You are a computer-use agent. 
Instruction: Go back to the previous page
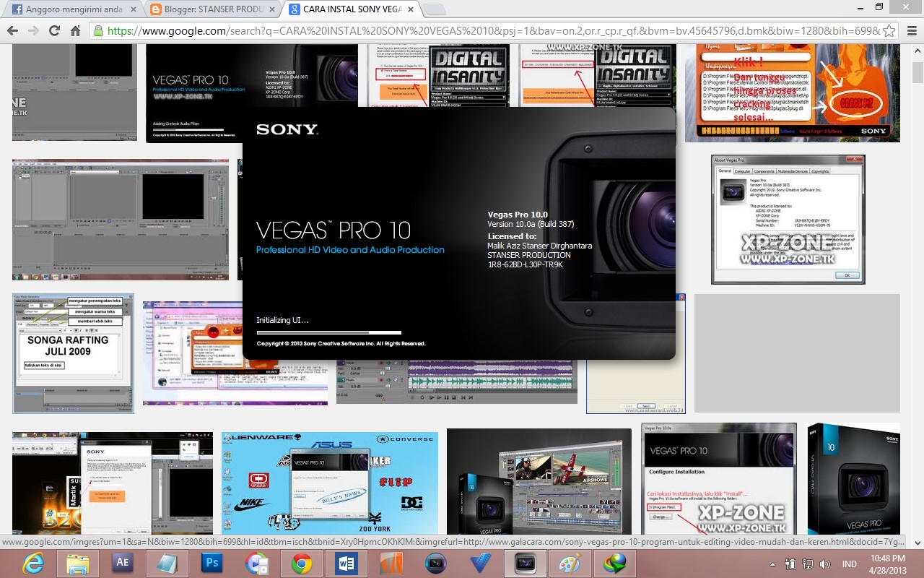click(12, 31)
